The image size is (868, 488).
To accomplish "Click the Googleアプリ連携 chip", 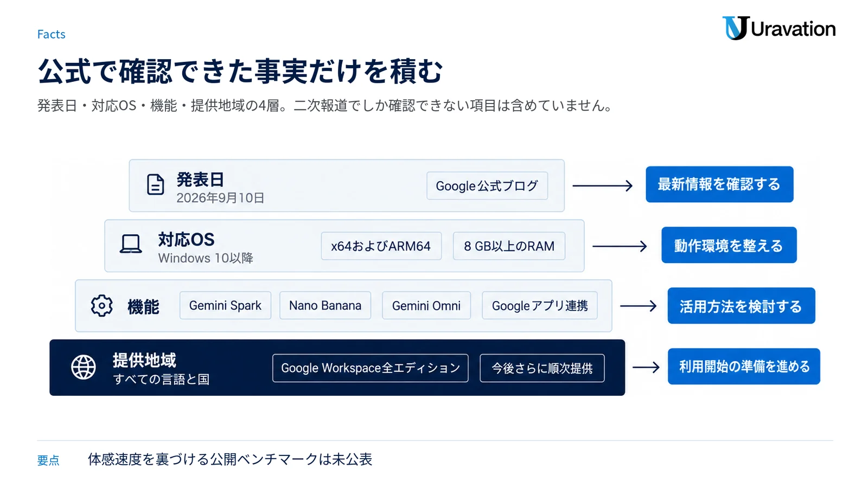I will click(x=540, y=305).
